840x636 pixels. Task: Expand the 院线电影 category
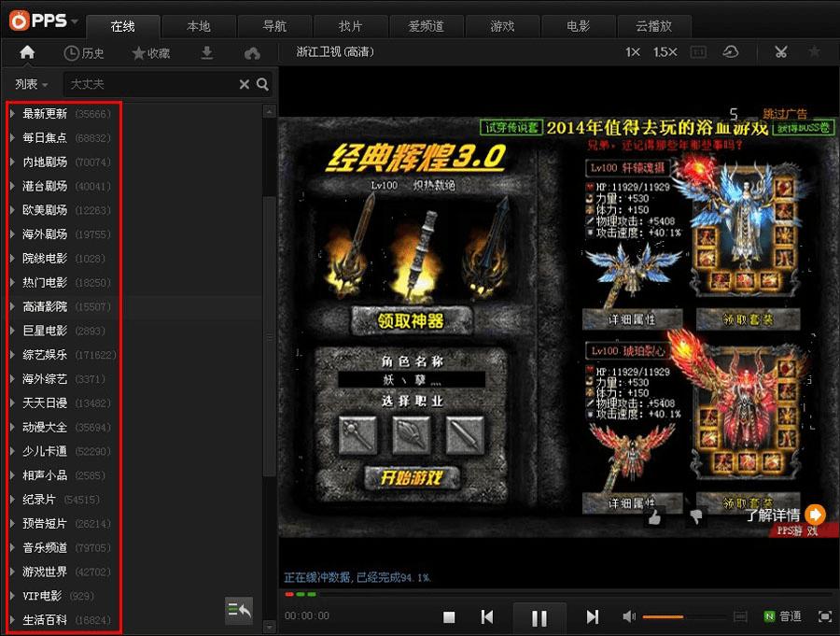pos(12,259)
